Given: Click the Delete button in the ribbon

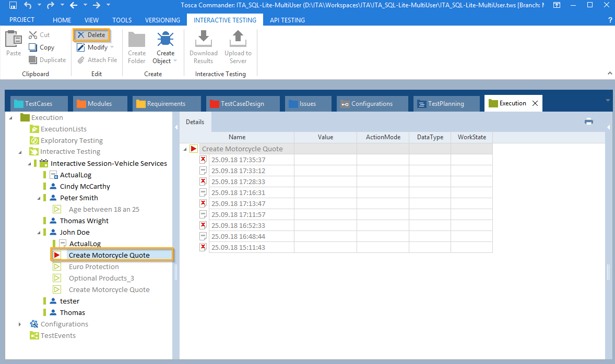Looking at the screenshot, I should 91,35.
